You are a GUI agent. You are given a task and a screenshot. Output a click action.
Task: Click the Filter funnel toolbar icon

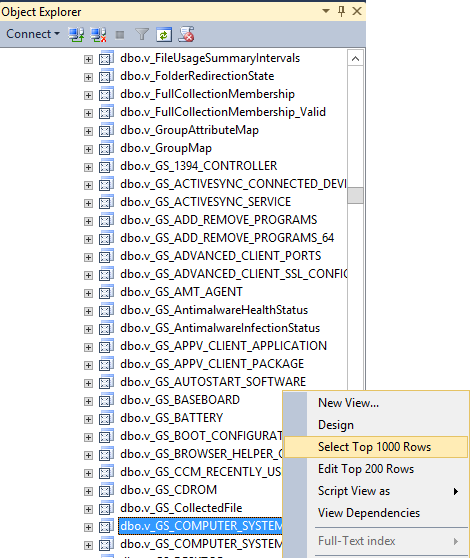tap(142, 35)
